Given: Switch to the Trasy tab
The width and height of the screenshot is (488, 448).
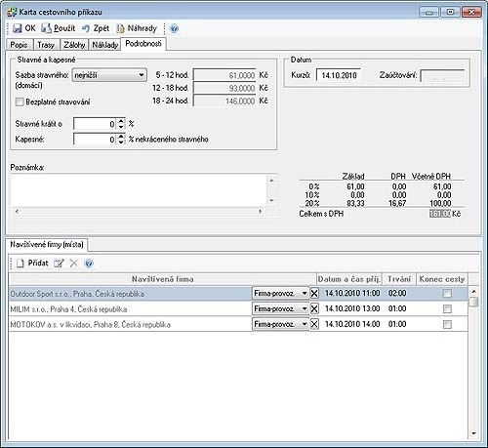Looking at the screenshot, I should click(x=46, y=45).
